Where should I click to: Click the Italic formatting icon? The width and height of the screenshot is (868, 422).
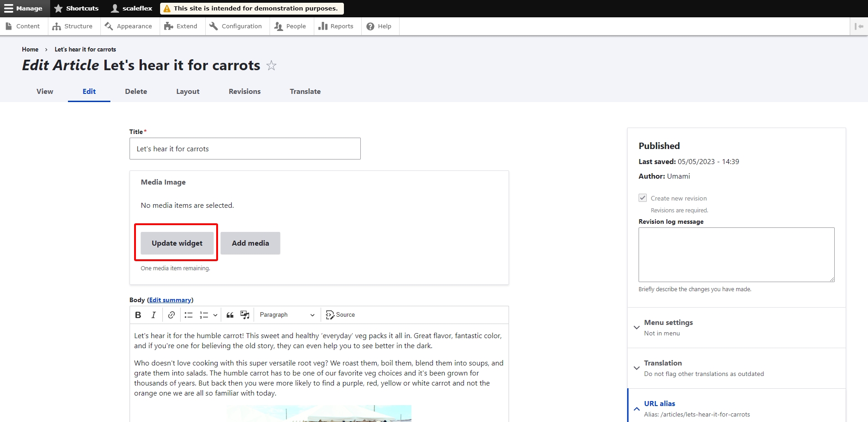pyautogui.click(x=154, y=315)
